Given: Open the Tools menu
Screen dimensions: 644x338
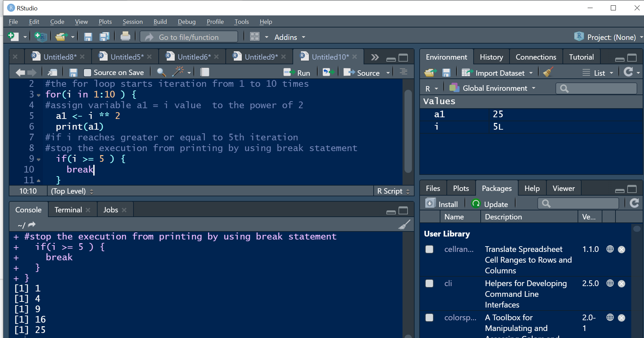Looking at the screenshot, I should click(241, 21).
